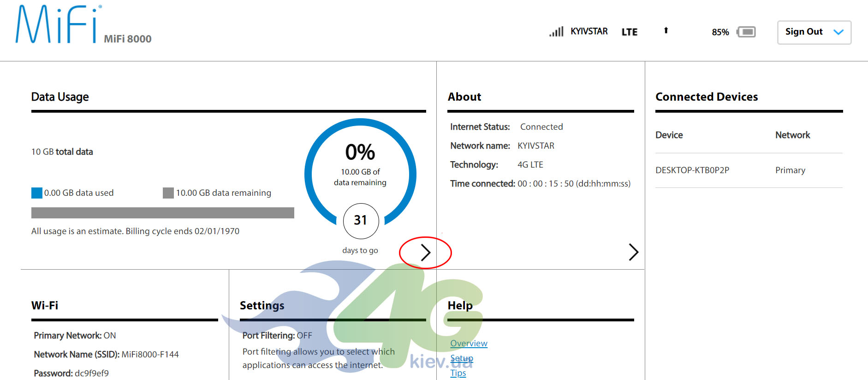
Task: Click the 10.00 GB data remaining label
Action: coord(224,193)
